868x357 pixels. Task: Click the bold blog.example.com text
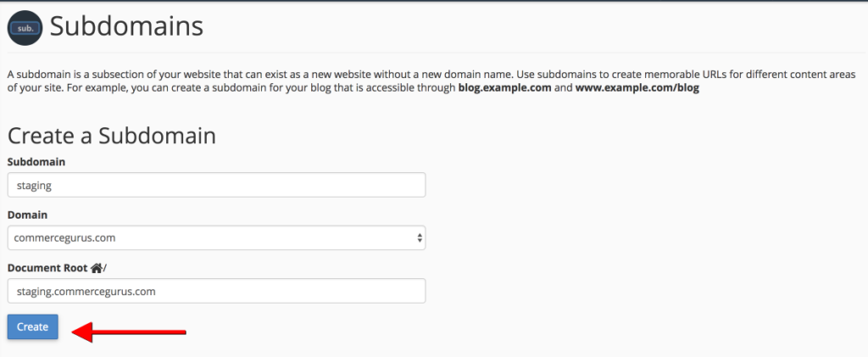click(504, 88)
